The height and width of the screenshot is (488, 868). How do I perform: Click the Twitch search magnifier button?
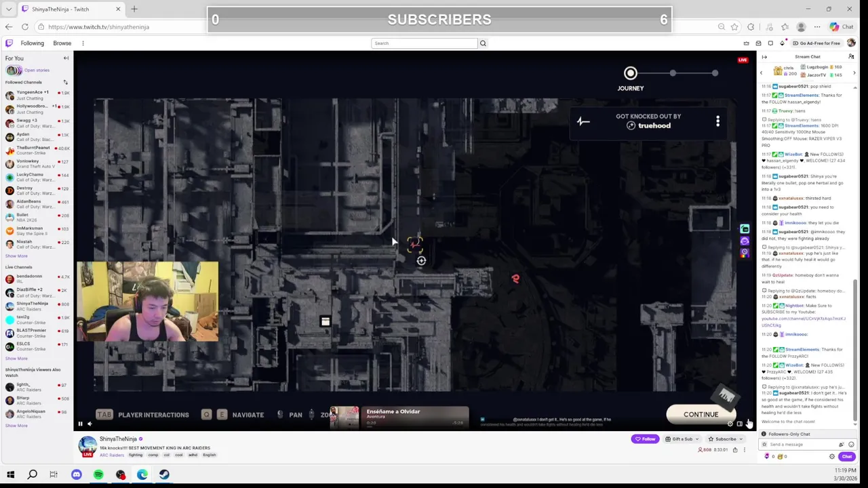[x=483, y=43]
